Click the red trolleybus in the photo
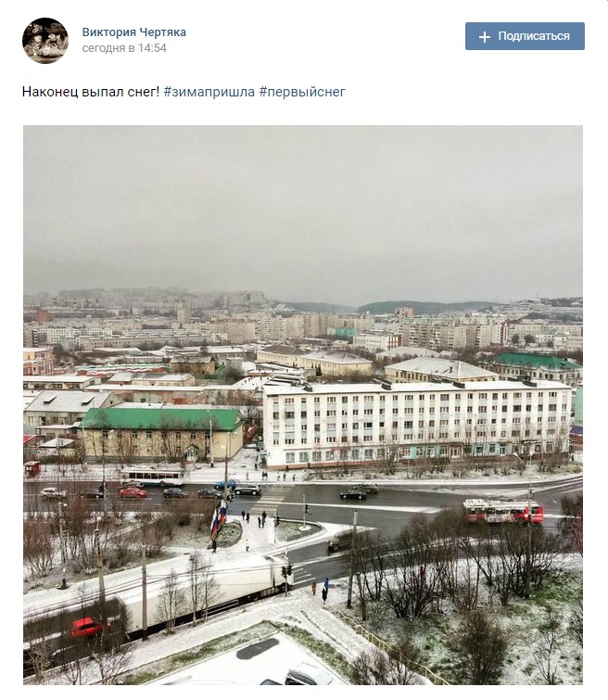The height and width of the screenshot is (700, 608). pos(503,512)
